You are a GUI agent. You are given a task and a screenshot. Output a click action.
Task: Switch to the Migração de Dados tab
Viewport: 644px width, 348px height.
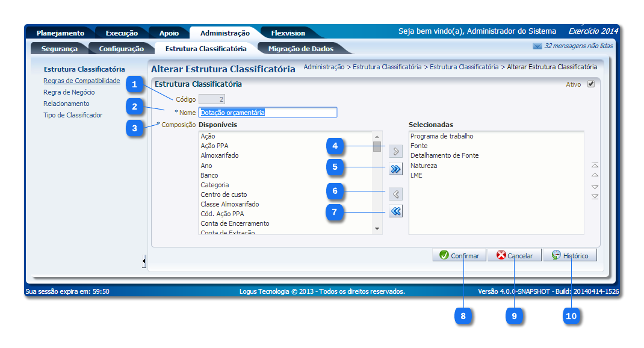(x=300, y=49)
